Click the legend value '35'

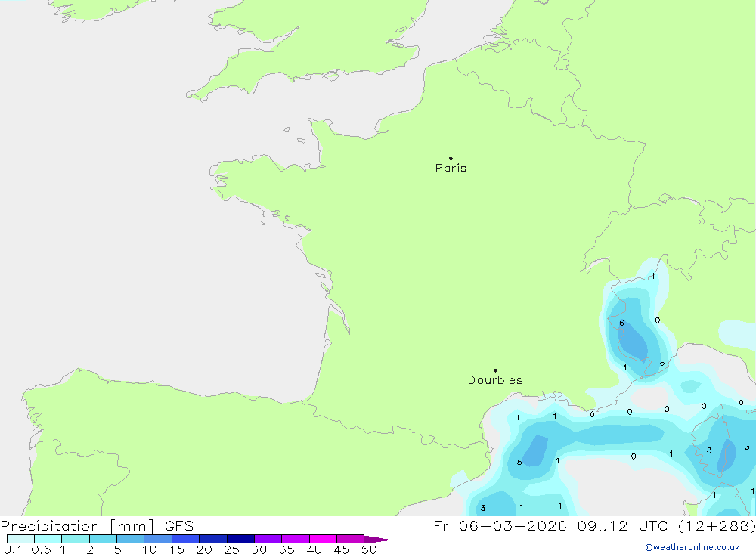coord(287,549)
